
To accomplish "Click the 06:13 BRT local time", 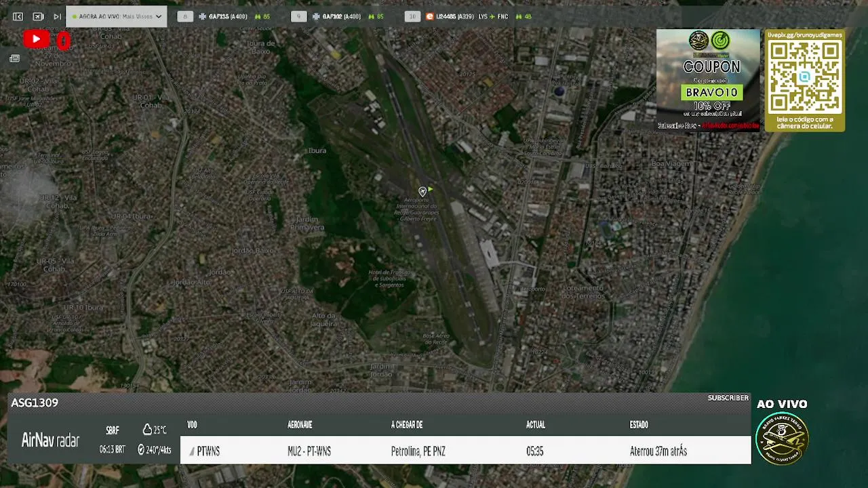I will [112, 449].
